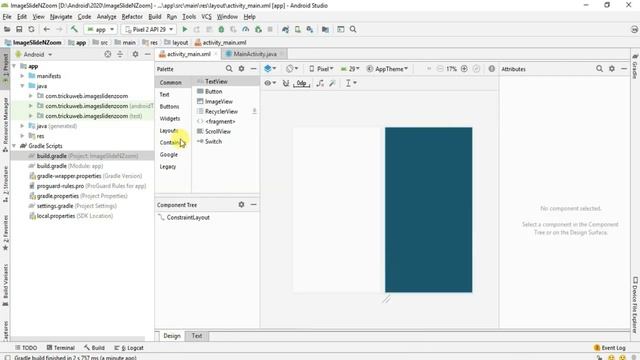Open the View Options eye dropdown
640x360 pixels.
point(270,83)
